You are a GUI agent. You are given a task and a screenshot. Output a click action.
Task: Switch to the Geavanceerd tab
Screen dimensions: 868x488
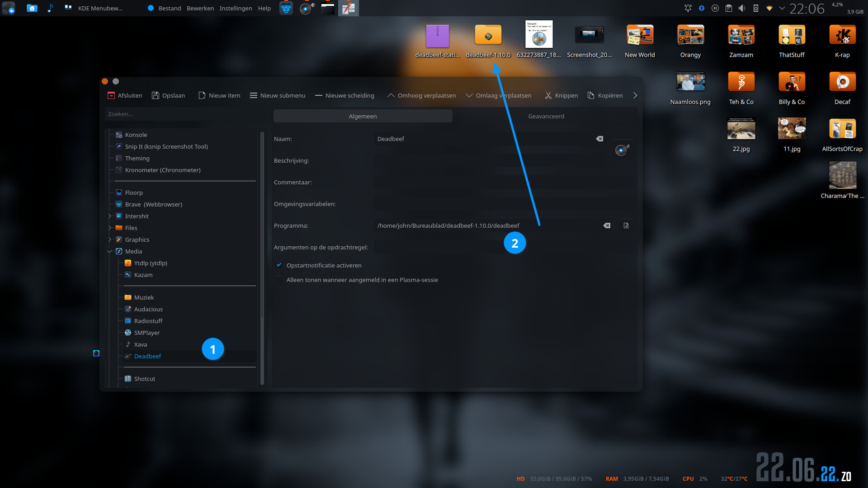(546, 116)
